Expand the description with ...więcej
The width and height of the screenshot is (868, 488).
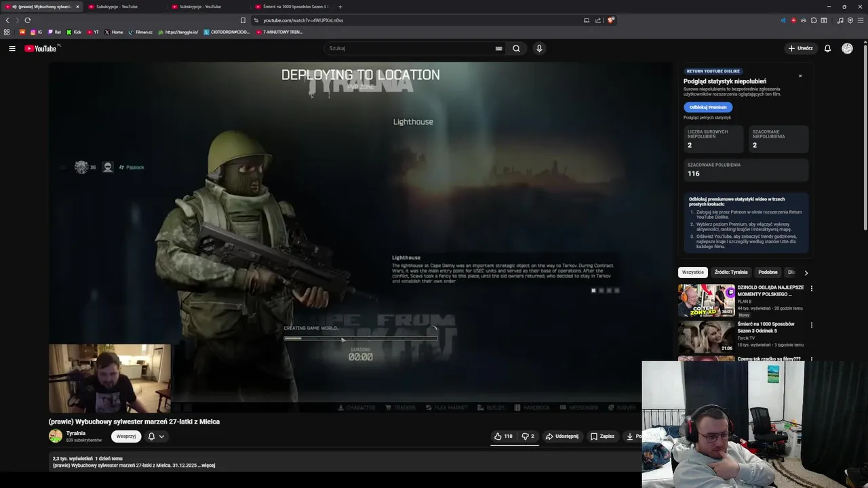point(207,466)
